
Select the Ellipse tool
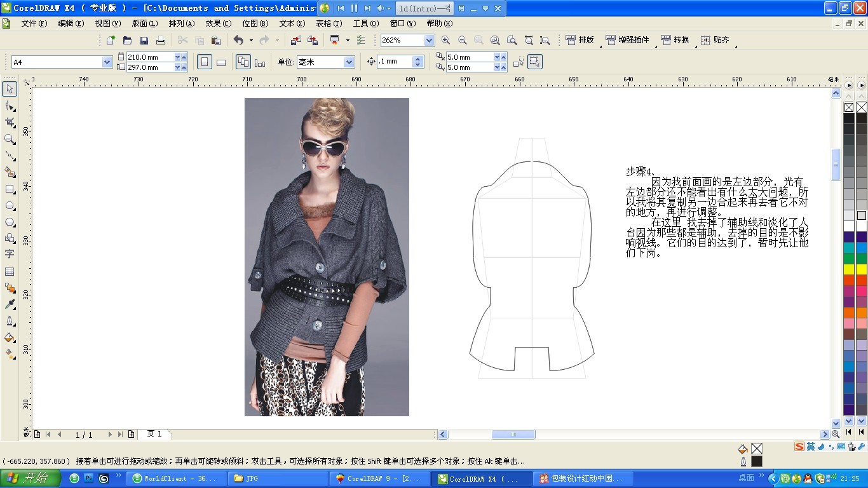tap(10, 205)
